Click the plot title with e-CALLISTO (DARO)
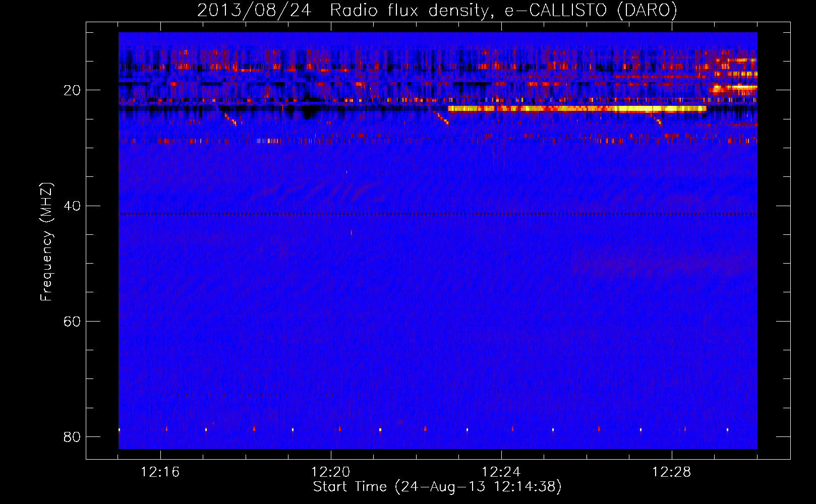The width and height of the screenshot is (816, 504). pos(437,10)
